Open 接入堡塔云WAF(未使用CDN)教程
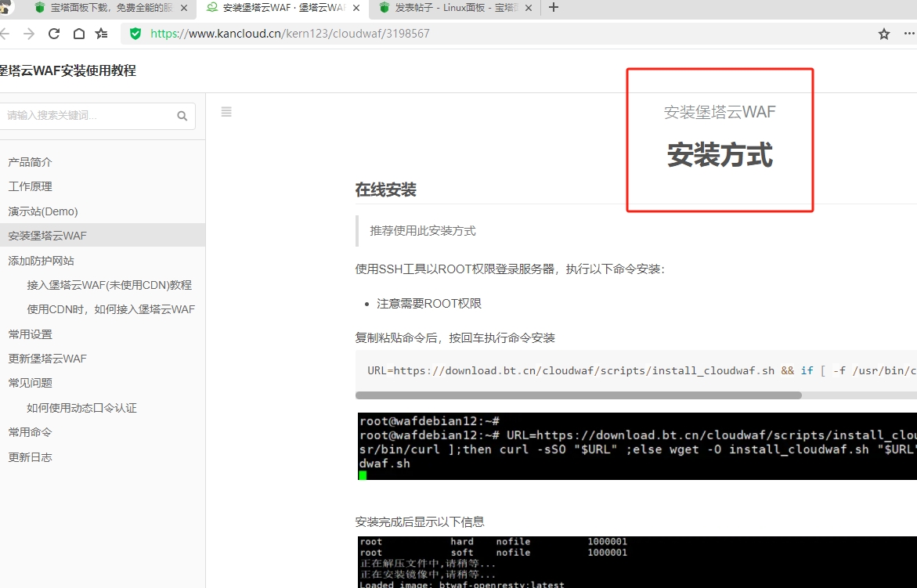The image size is (917, 588). pos(110,285)
